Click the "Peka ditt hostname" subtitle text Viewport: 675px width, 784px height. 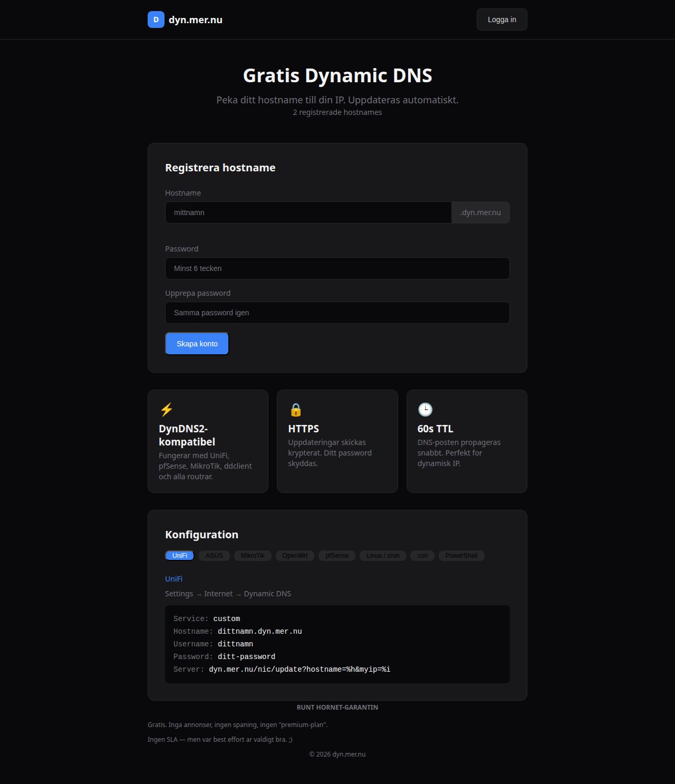337,100
